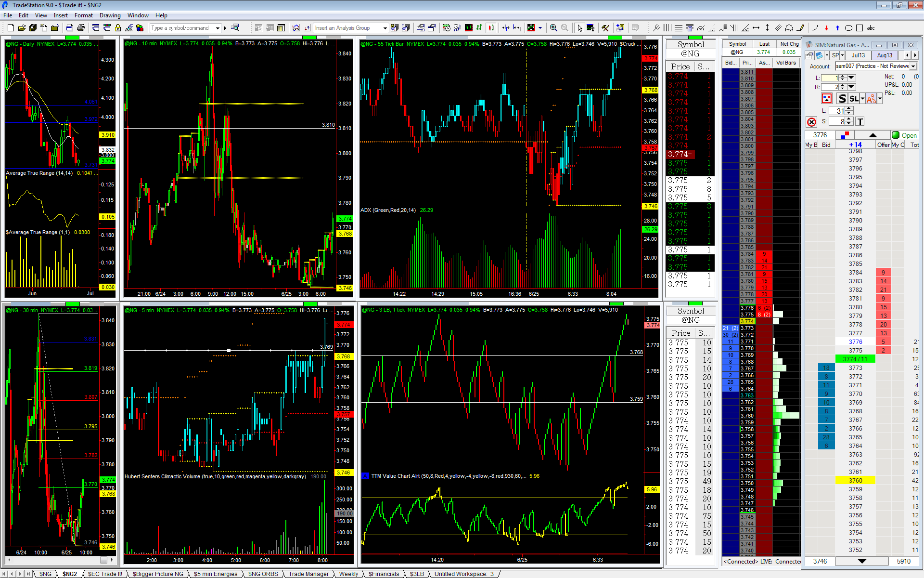Select the horizontal line drawing tool
This screenshot has width=924, height=578.
756,28
